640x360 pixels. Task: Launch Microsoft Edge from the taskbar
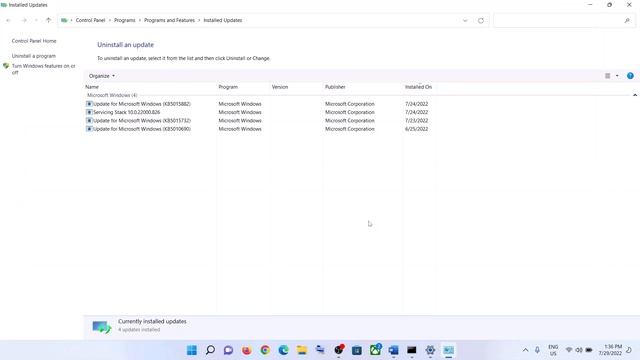point(283,350)
